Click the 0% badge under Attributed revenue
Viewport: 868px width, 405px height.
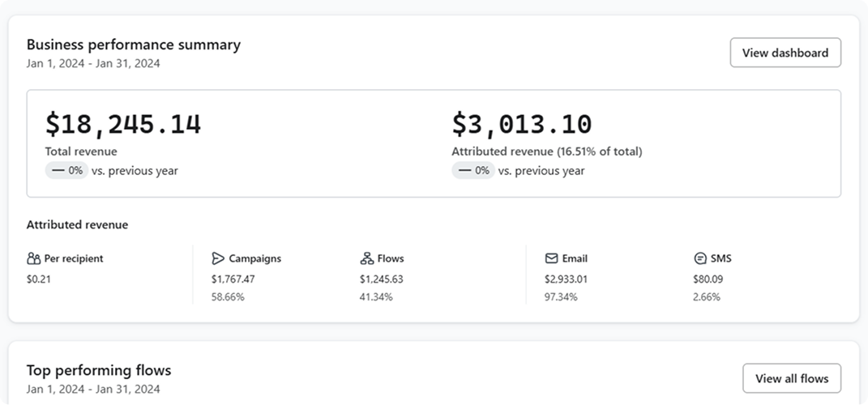tap(472, 171)
